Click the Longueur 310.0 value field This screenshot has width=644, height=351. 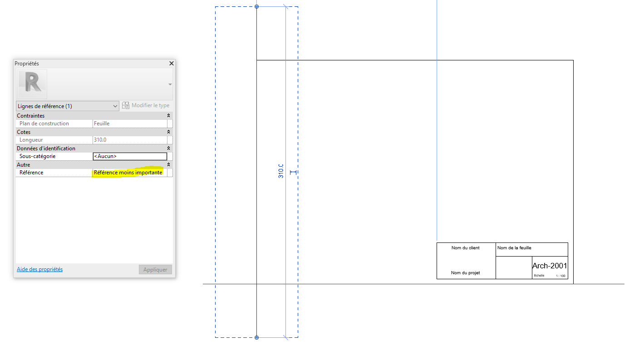[129, 140]
